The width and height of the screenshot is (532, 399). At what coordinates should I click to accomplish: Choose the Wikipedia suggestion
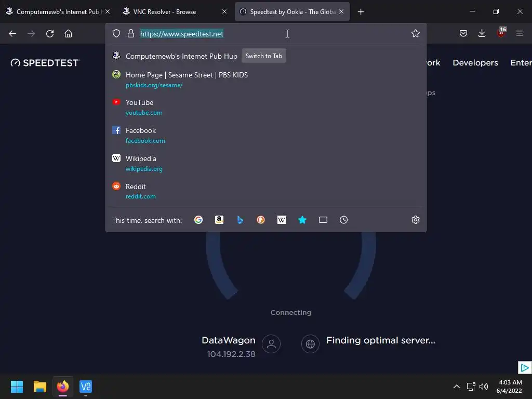click(265, 163)
